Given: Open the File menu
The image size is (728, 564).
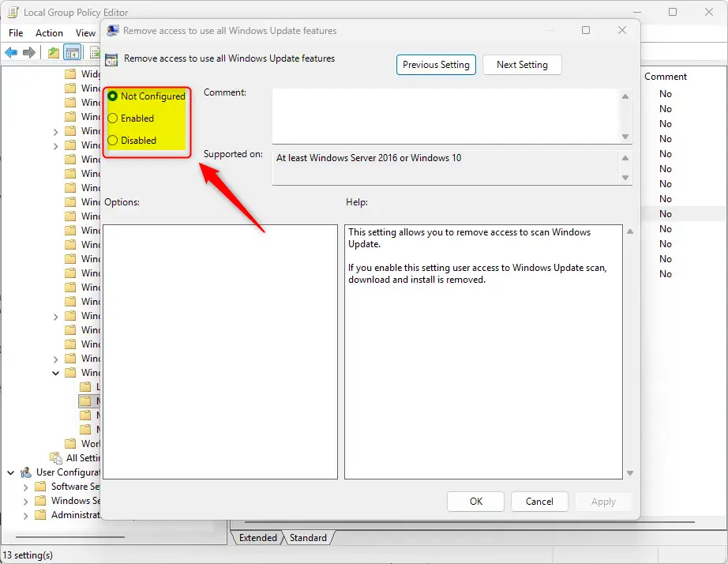Looking at the screenshot, I should [16, 33].
